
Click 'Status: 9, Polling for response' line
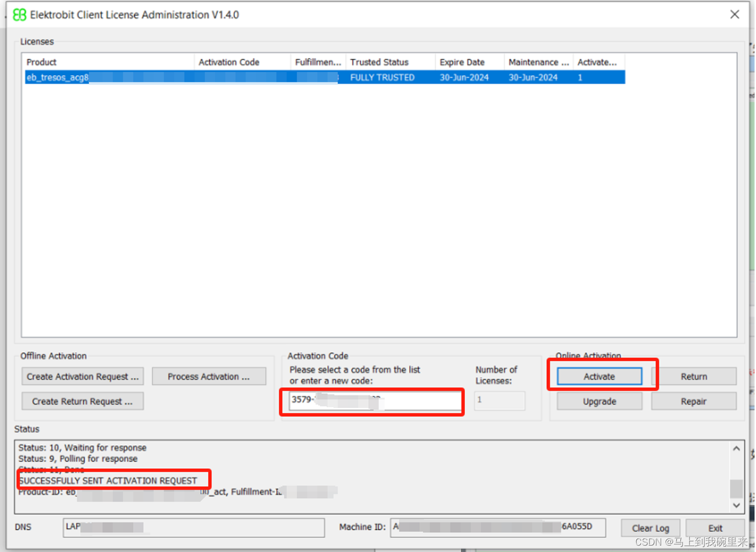(78, 459)
